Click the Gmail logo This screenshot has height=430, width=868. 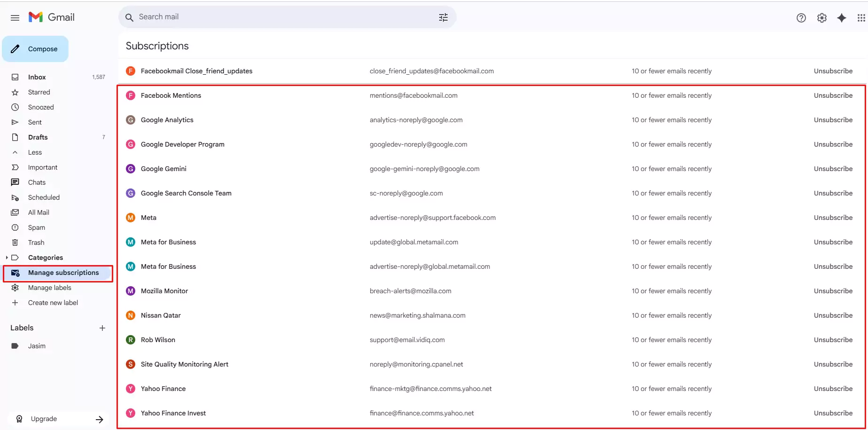tap(52, 17)
